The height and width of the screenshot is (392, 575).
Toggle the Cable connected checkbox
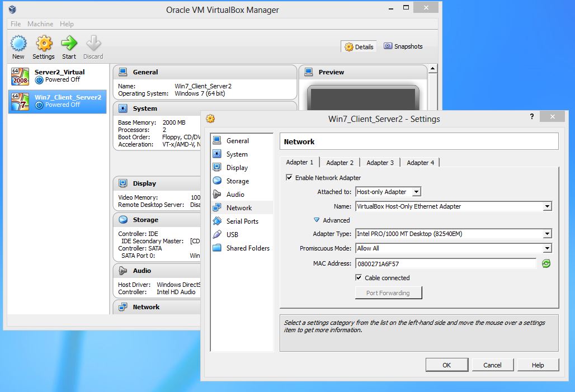[x=359, y=277]
